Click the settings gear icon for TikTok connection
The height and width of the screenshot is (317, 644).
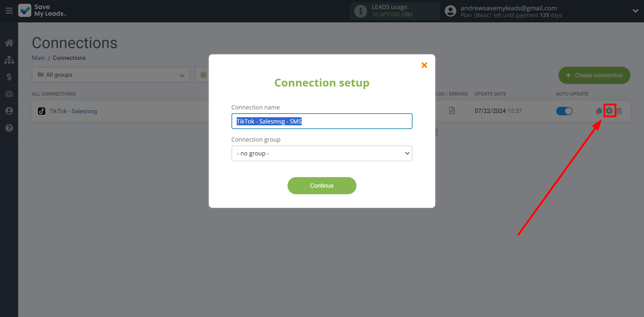(610, 111)
